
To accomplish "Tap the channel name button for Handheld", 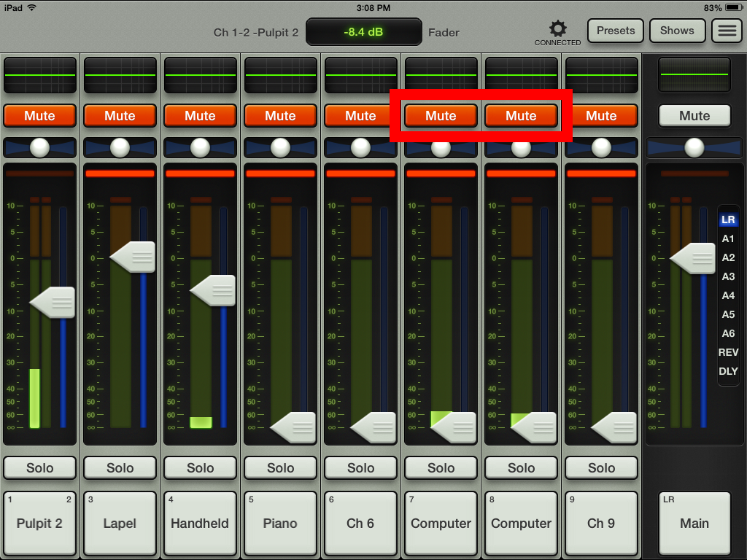I will 200,523.
